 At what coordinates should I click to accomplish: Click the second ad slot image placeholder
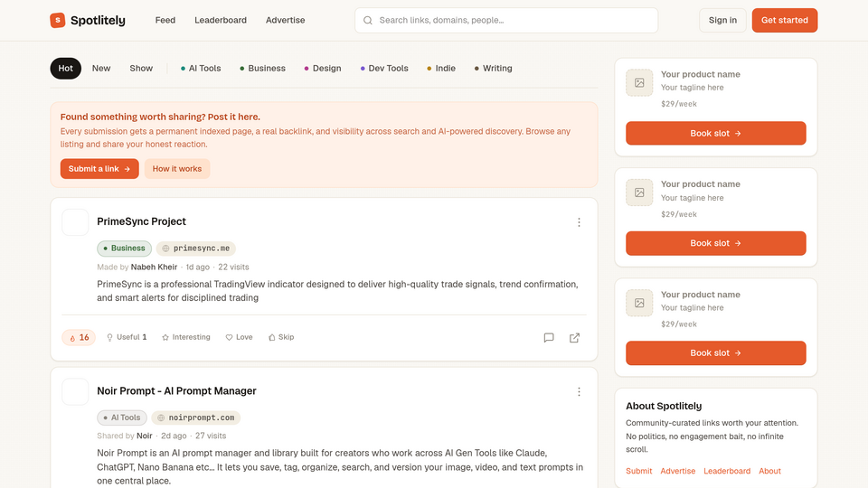click(x=639, y=192)
